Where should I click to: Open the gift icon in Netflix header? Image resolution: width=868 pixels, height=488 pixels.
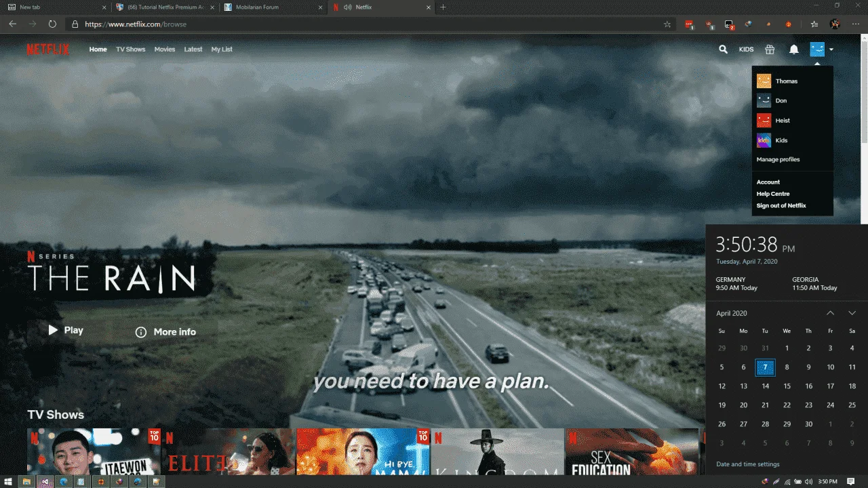tap(770, 49)
